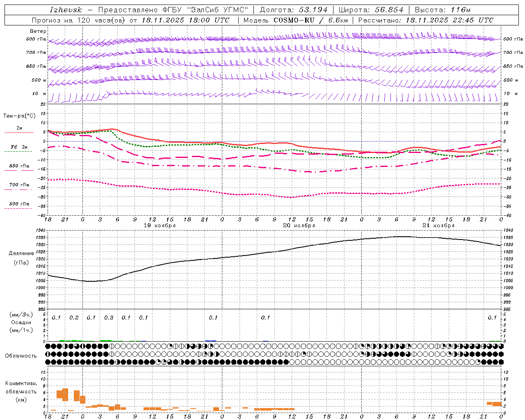525x420 pixels.
Task: Click the blue precipitation bar before midnight 20 ноября
Action: click(210, 340)
